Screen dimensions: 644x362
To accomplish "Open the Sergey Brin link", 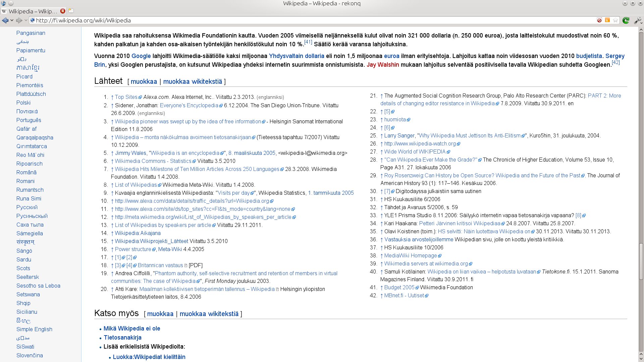I will pyautogui.click(x=615, y=56).
